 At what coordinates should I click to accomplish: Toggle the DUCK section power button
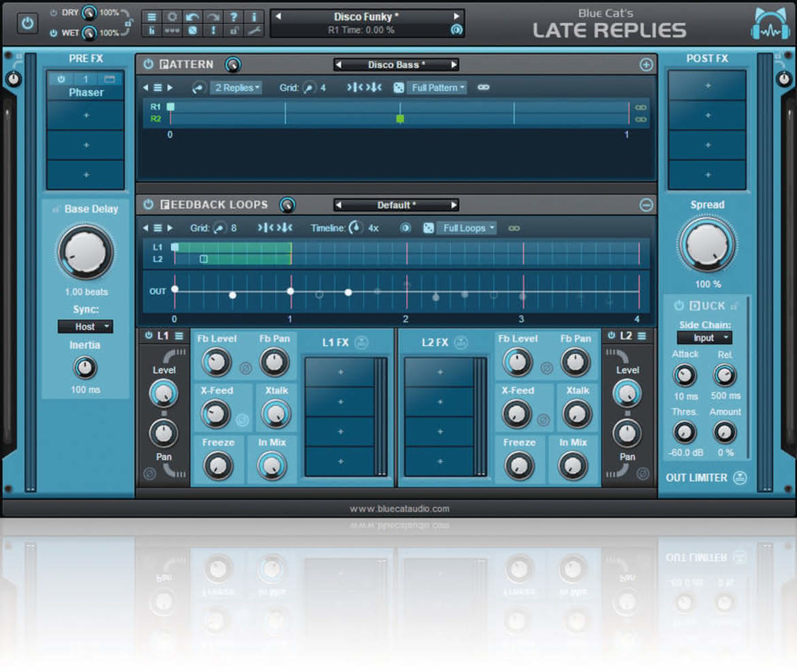(678, 305)
